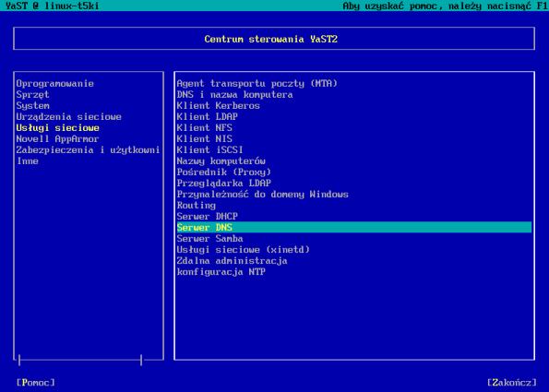The image size is (549, 392).
Task: Select the Oprogramowanie category
Action: [55, 84]
